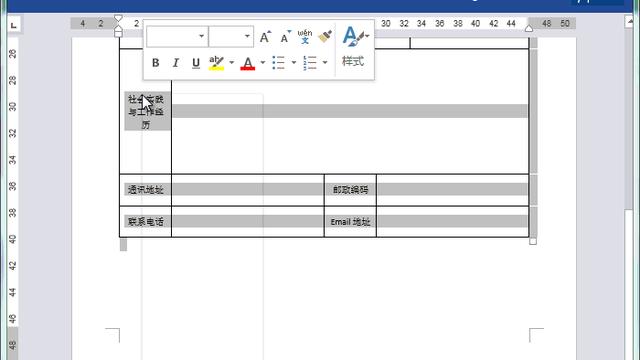640x360 pixels.
Task: Select the 通讯地址 label cell
Action: pos(146,190)
